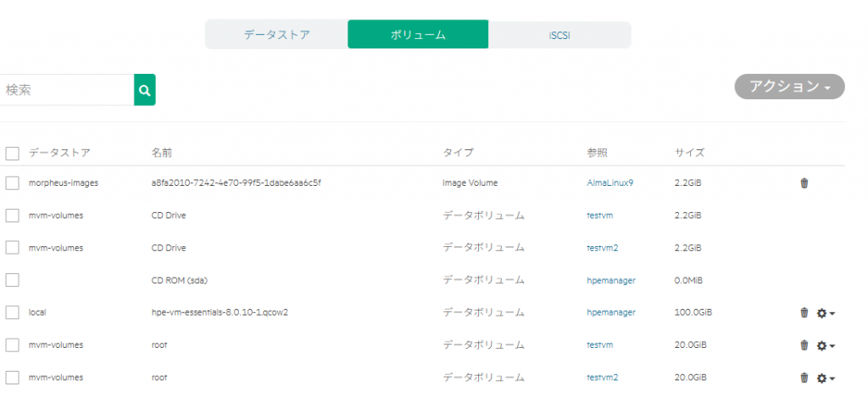868x409 pixels.
Task: Switch to the iSCSI tab
Action: click(559, 35)
